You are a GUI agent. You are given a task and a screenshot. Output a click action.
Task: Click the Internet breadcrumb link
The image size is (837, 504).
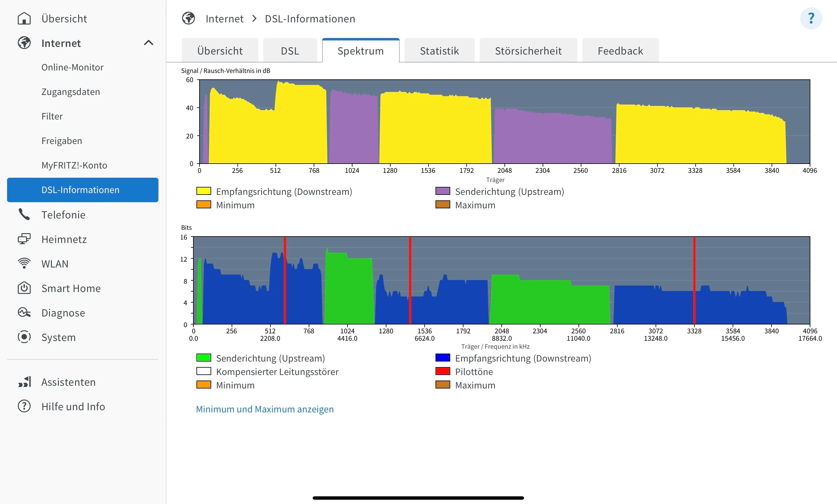[224, 18]
